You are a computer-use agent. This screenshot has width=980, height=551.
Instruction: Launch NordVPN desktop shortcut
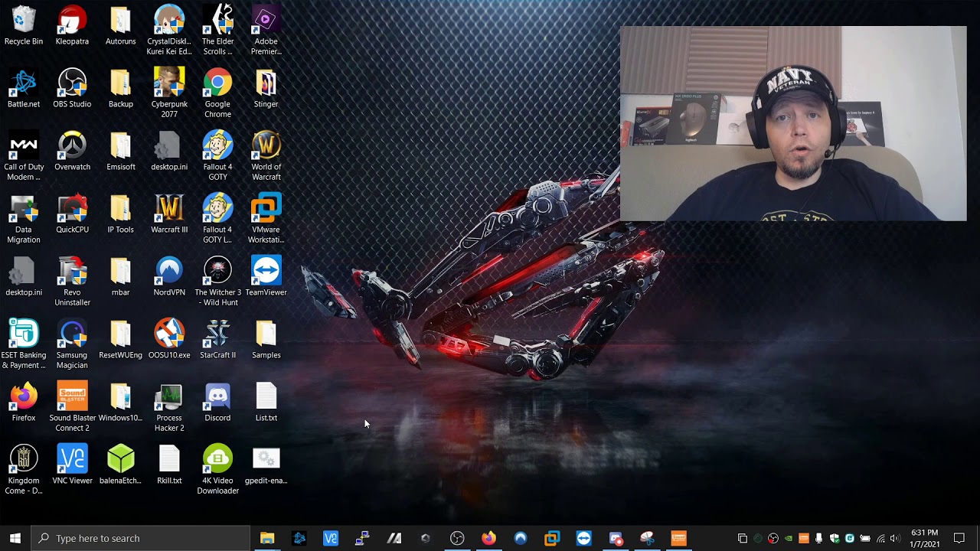[x=169, y=277]
